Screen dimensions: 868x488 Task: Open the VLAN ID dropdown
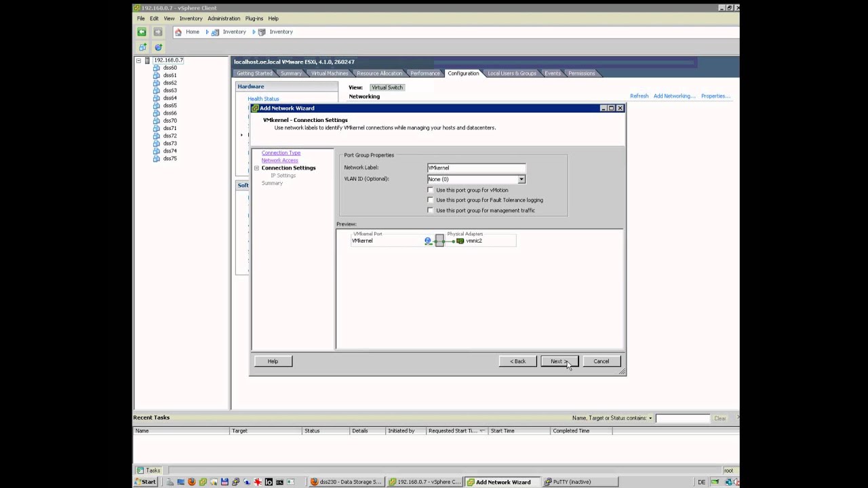coord(521,179)
